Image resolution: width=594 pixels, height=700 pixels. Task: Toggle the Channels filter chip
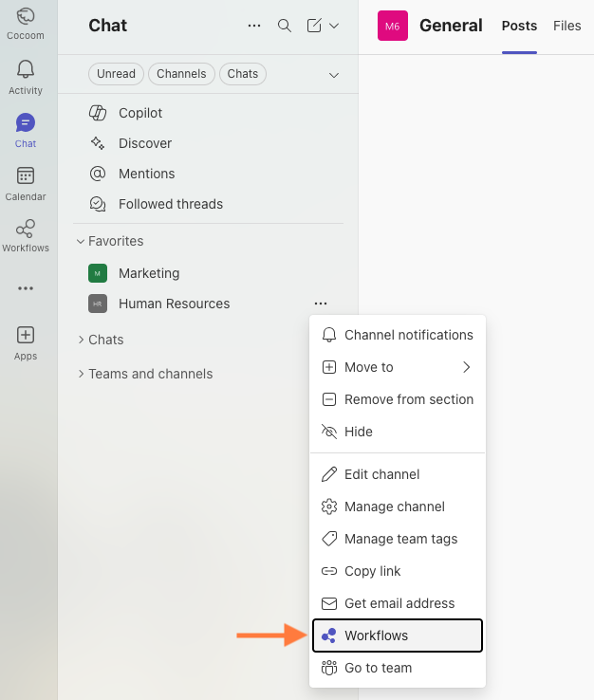click(x=180, y=74)
